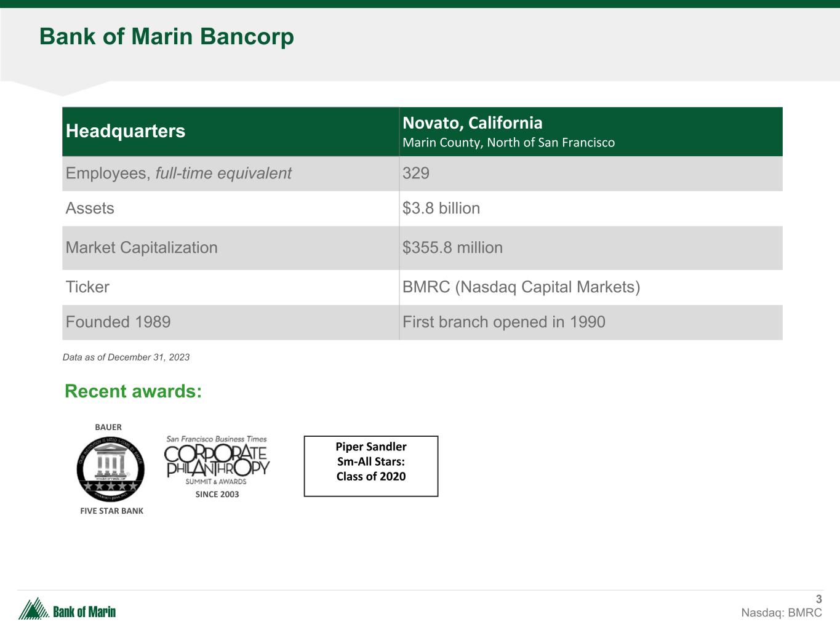Screen dimensions: 840x630
Task: Click the slide title Bank of Marin Bancorp
Action: point(167,37)
